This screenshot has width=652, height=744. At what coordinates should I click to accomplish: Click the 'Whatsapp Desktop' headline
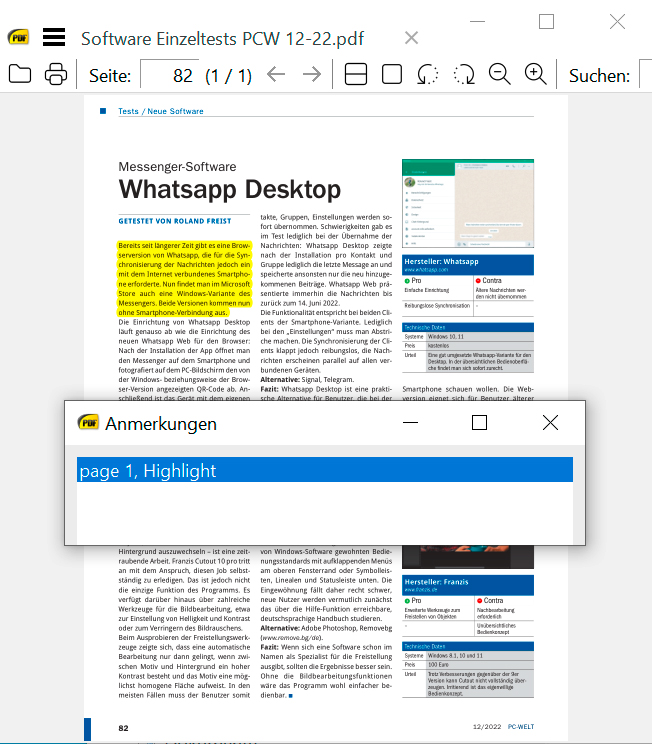(x=230, y=189)
